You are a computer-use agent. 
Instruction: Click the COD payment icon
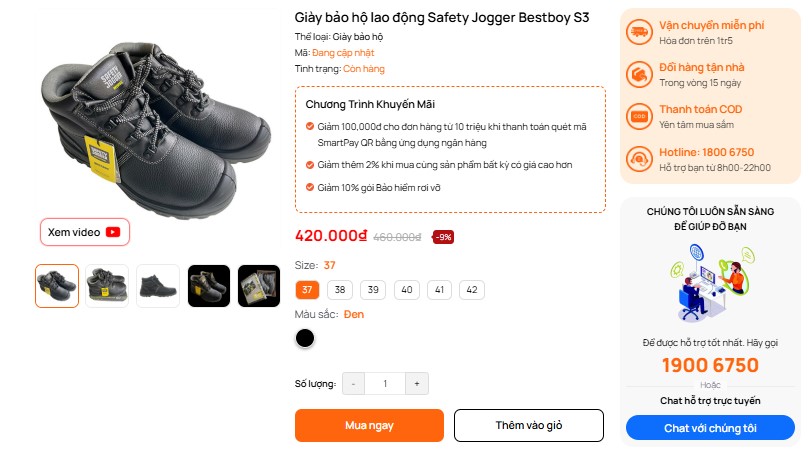(x=638, y=116)
